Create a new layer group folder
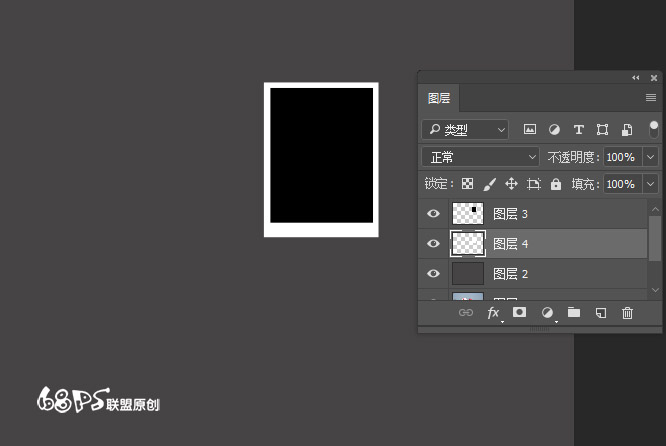666x446 pixels. pyautogui.click(x=574, y=313)
